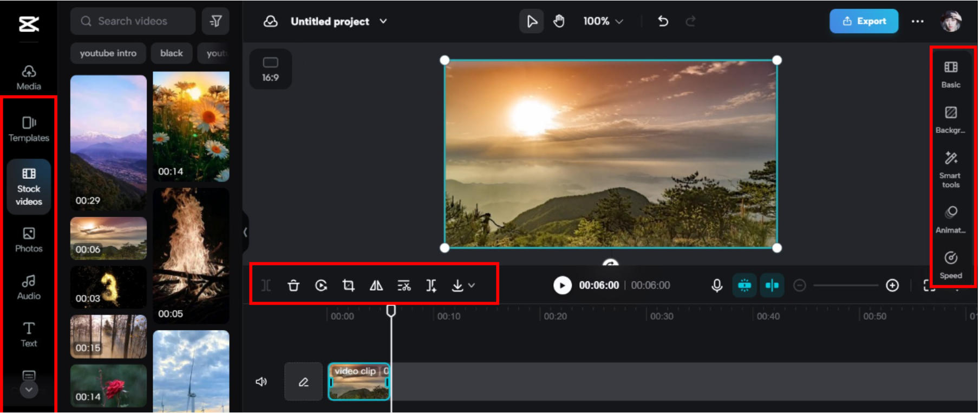This screenshot has width=980, height=413.
Task: Open the Basic properties panel
Action: [x=951, y=74]
